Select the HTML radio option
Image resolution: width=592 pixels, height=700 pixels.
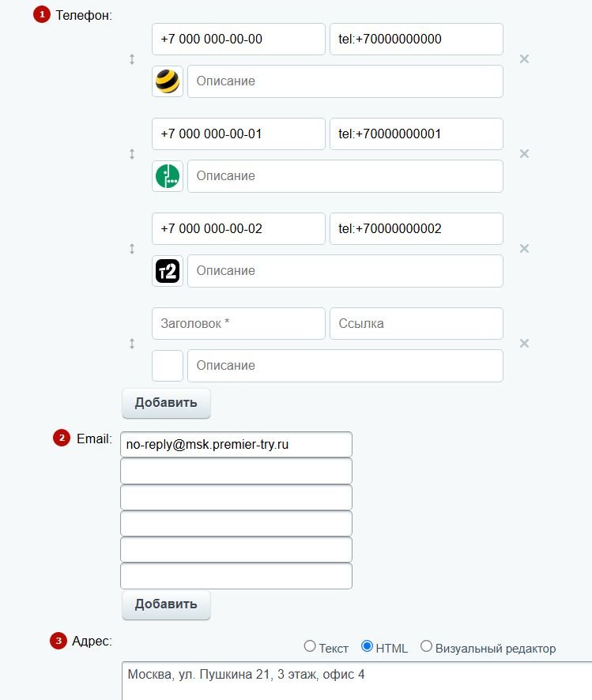(x=367, y=646)
